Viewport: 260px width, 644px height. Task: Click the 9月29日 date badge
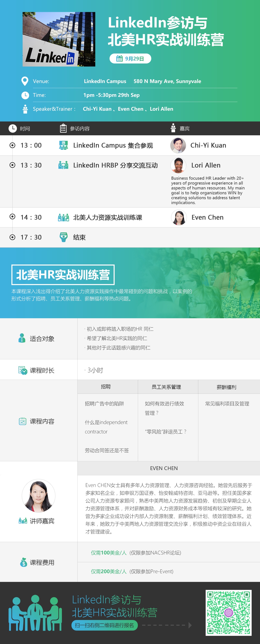(130, 59)
